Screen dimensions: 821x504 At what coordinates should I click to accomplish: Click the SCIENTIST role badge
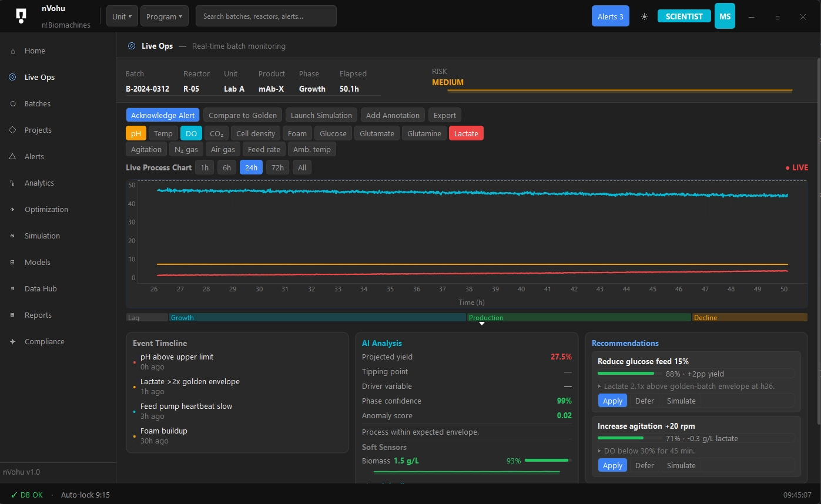coord(684,16)
